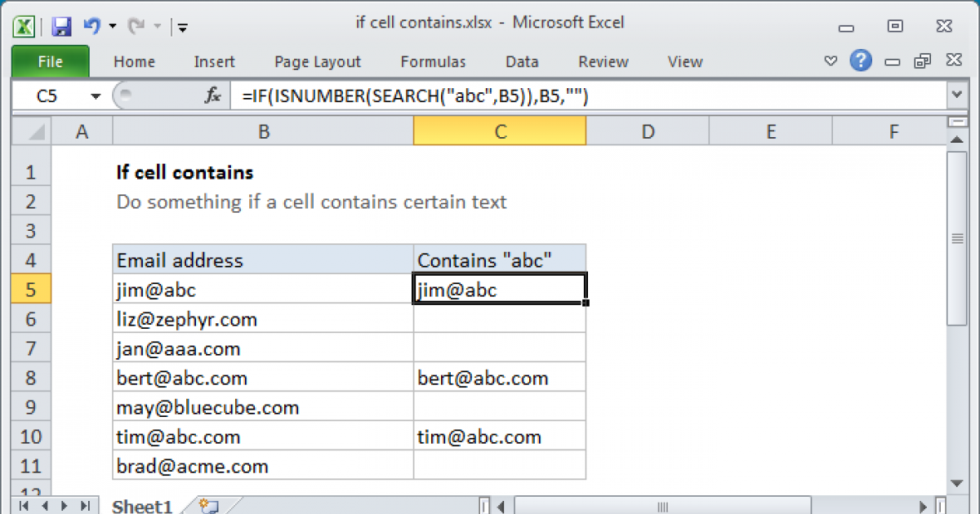Open Excel Help with the question mark icon
Image resolution: width=980 pixels, height=514 pixels.
click(x=861, y=61)
